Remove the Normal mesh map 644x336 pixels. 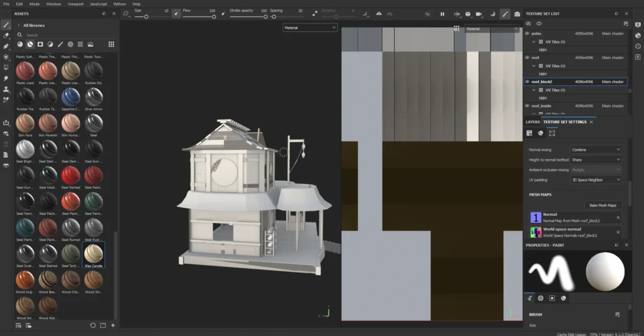(x=618, y=217)
